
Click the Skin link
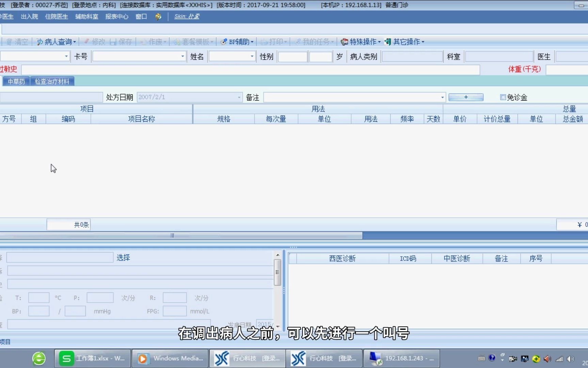pos(187,16)
